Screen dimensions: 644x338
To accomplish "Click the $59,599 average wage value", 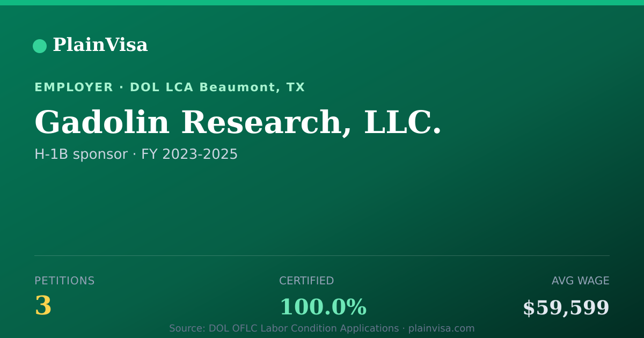I will point(566,308).
